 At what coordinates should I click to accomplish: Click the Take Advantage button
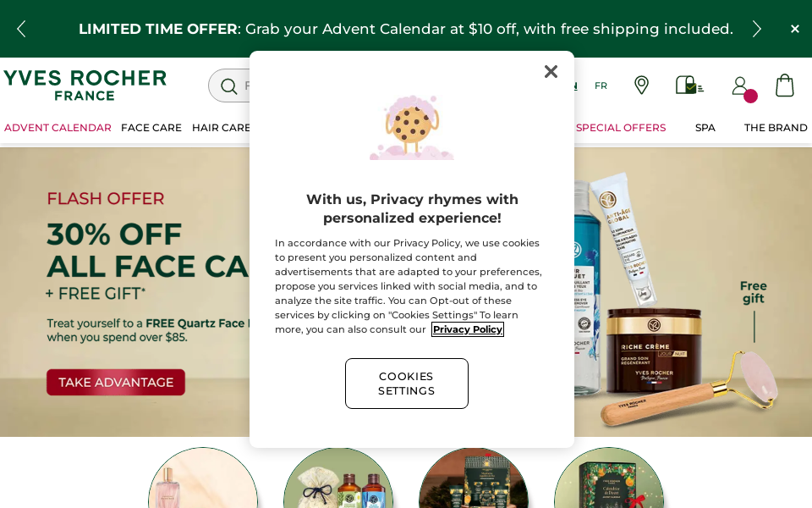coord(116,382)
